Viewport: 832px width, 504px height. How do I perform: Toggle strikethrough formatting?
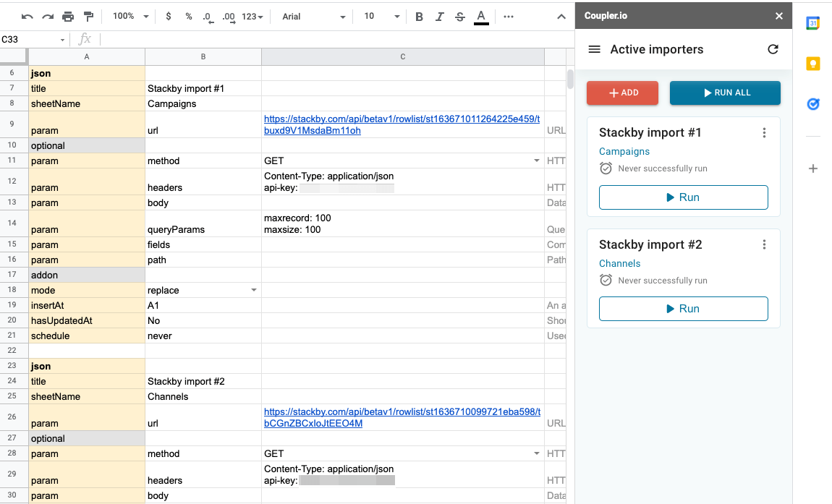point(460,17)
